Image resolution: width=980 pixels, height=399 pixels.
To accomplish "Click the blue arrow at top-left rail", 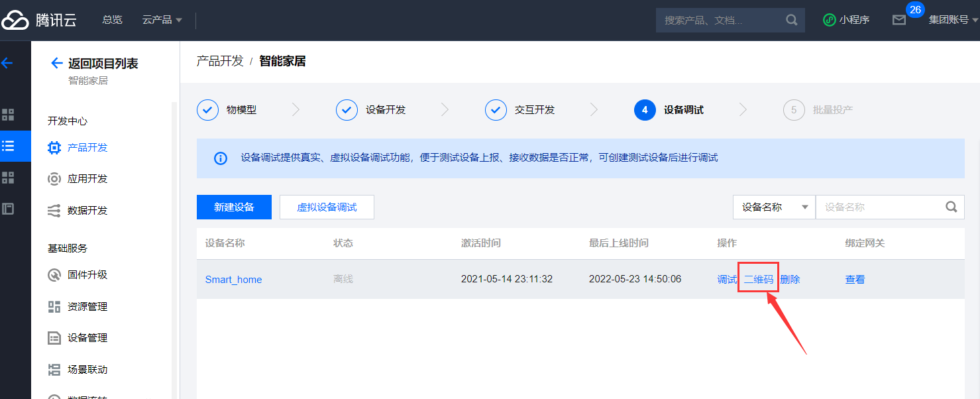I will coord(7,63).
